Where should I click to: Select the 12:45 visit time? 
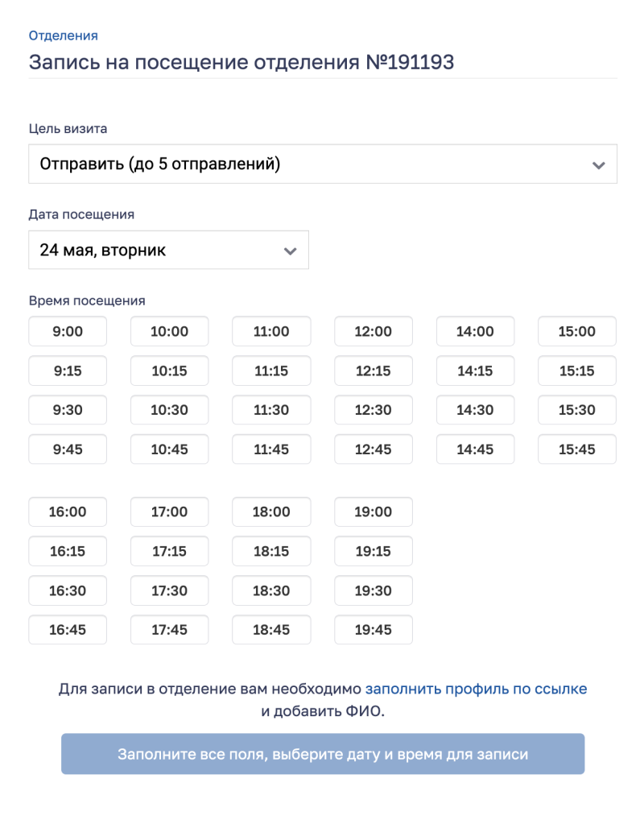pos(374,449)
